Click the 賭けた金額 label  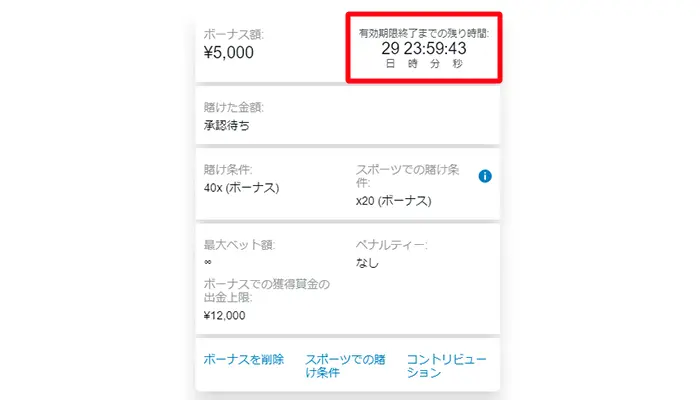coord(234,107)
